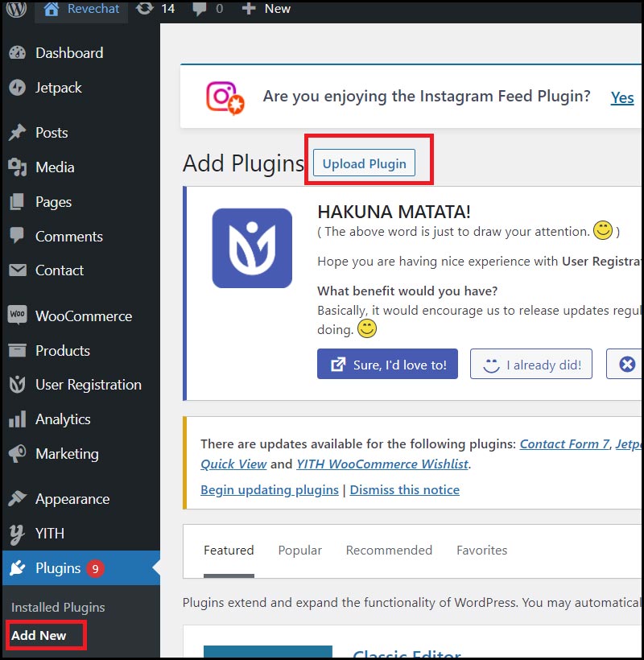Click the Begin updating plugins link
The width and height of the screenshot is (644, 660).
270,489
